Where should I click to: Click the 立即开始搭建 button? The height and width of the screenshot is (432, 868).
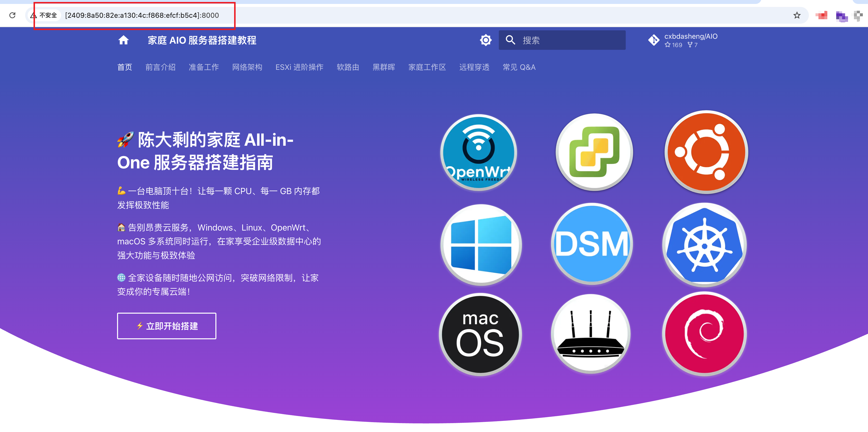coord(166,326)
